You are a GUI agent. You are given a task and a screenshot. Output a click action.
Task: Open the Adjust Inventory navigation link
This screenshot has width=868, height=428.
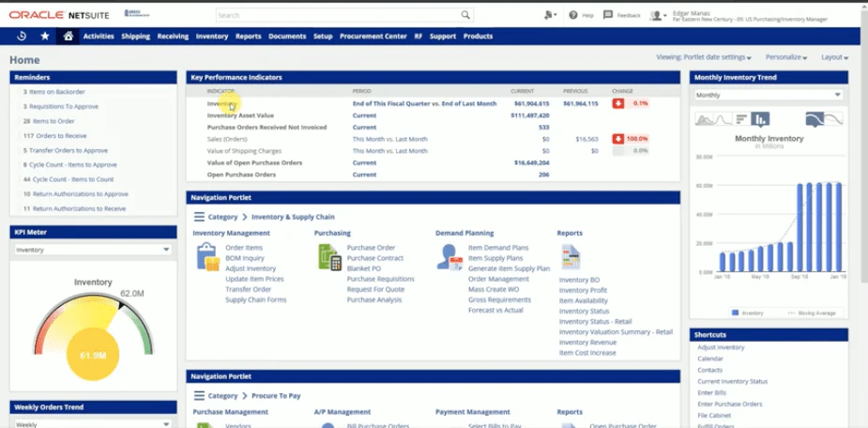click(251, 268)
